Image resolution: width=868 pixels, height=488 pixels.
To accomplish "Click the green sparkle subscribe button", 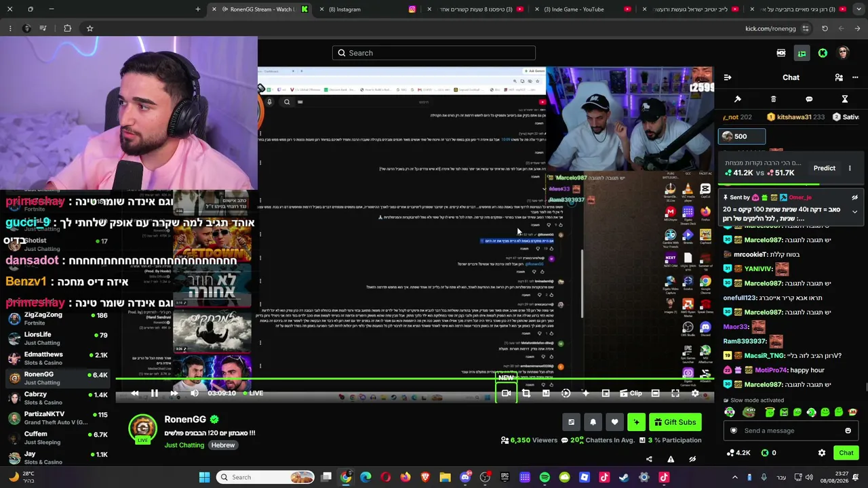I will coord(636,422).
